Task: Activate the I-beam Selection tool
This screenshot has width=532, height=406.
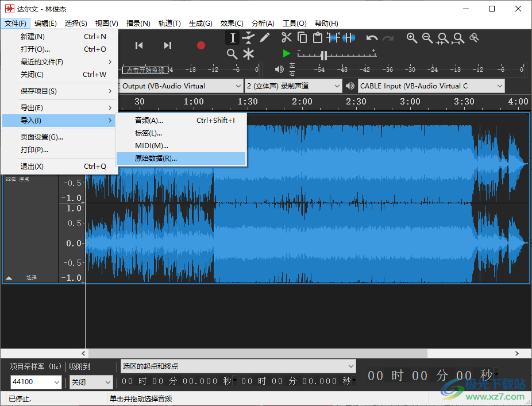Action: point(232,38)
